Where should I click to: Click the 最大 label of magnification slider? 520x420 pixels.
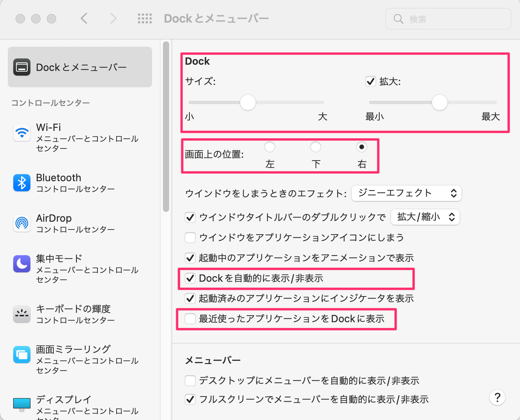tap(491, 116)
